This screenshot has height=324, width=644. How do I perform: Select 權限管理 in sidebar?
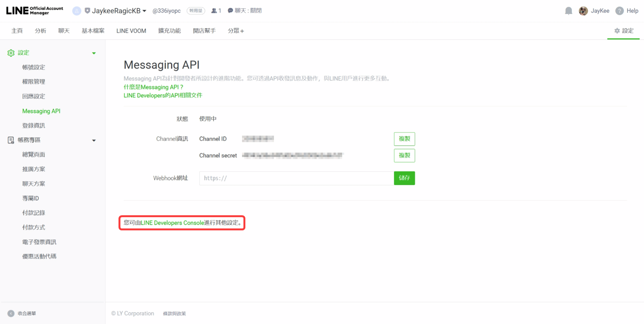(x=34, y=82)
